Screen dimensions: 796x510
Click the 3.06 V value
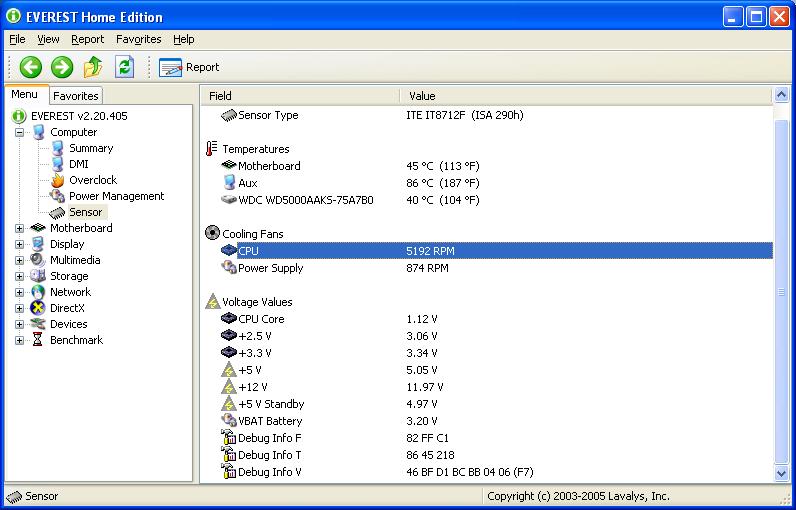tap(422, 336)
